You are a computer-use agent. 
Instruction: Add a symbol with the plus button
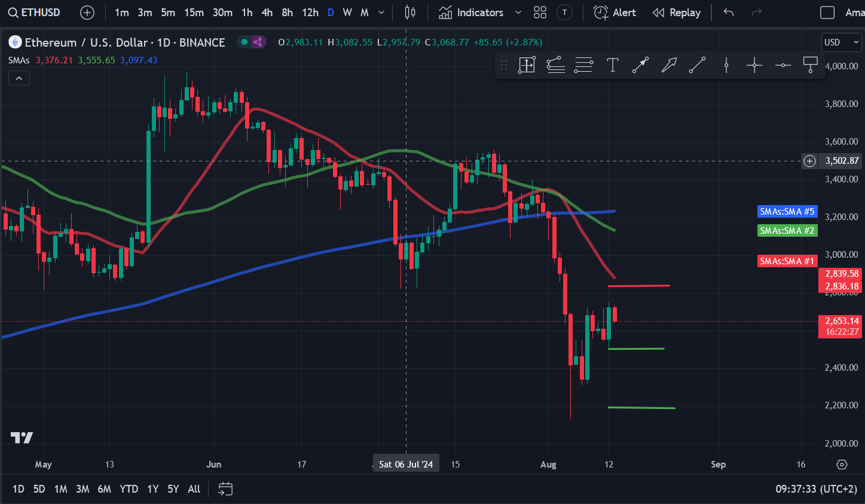coord(87,13)
